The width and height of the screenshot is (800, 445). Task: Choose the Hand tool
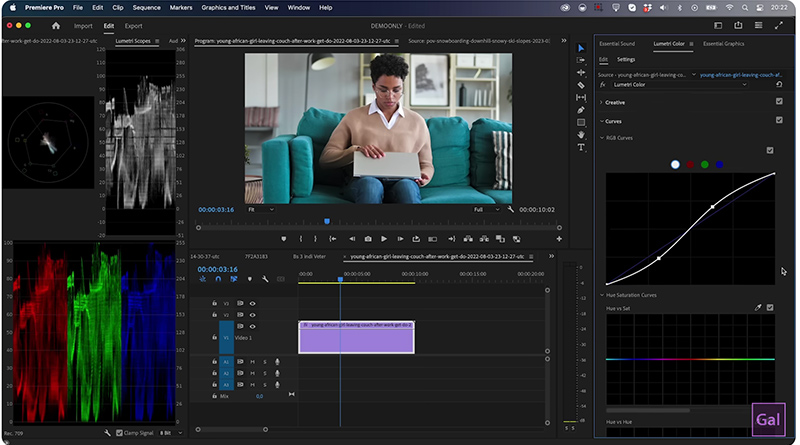(581, 135)
